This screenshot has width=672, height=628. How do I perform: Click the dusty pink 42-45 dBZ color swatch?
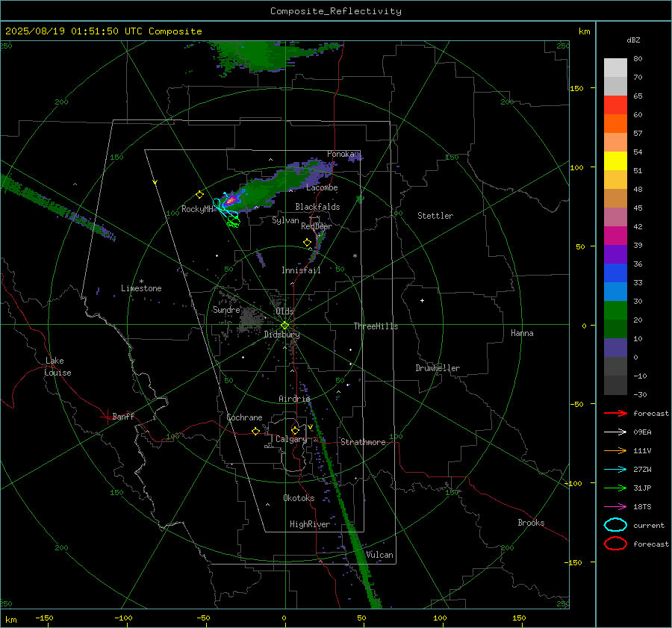(x=615, y=217)
